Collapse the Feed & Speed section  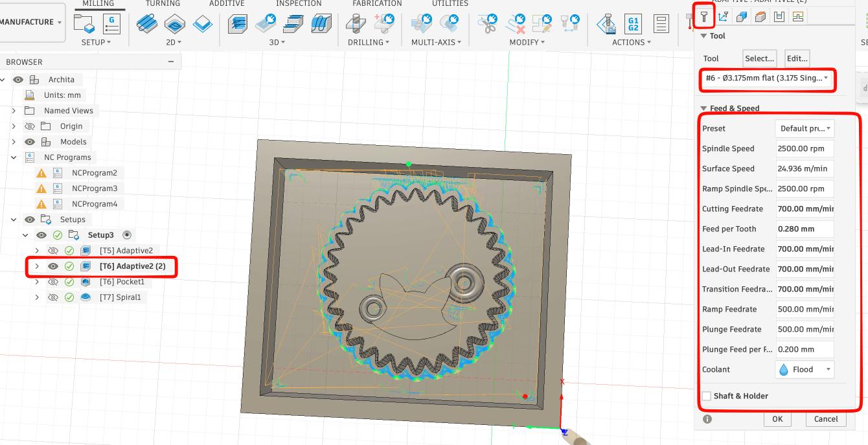click(x=703, y=109)
